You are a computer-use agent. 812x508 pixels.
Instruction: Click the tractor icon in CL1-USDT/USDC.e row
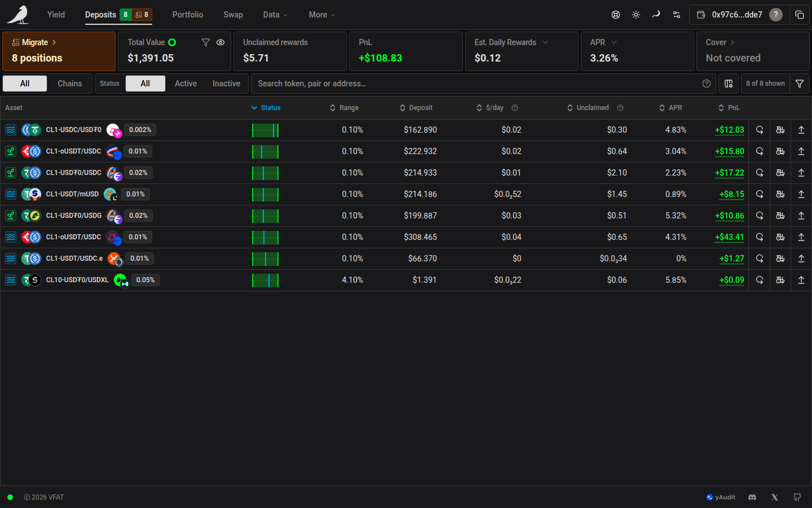780,259
